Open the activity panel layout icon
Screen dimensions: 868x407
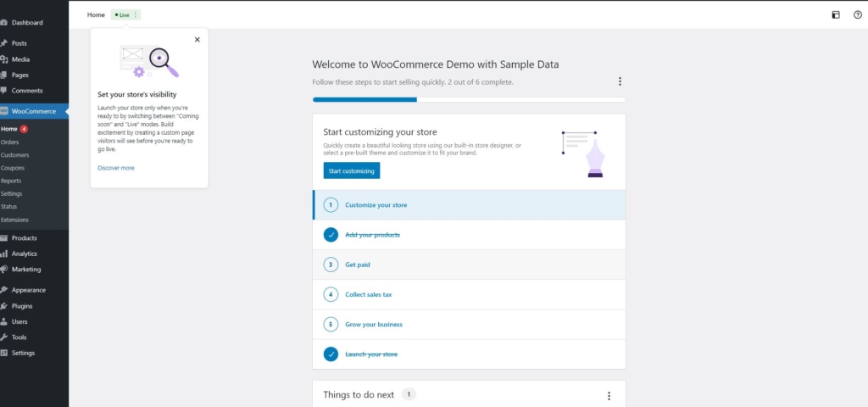click(836, 15)
